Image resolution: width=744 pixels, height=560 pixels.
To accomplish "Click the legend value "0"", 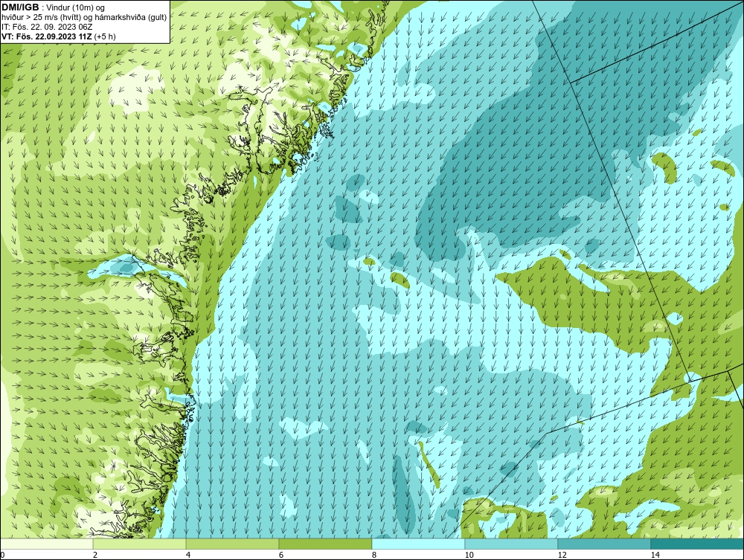I will (x=2, y=555).
